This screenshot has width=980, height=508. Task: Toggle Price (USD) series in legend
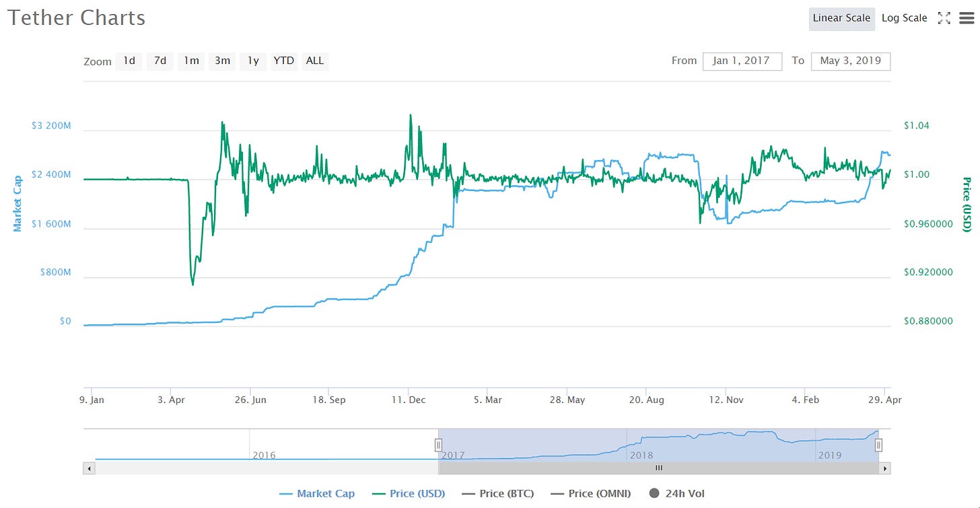(x=409, y=494)
